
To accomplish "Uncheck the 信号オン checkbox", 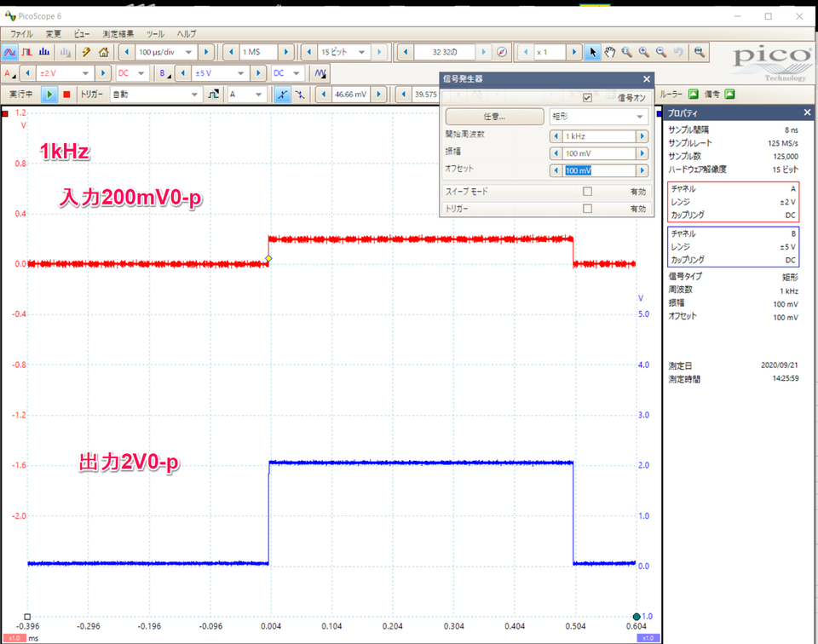I will (x=587, y=98).
